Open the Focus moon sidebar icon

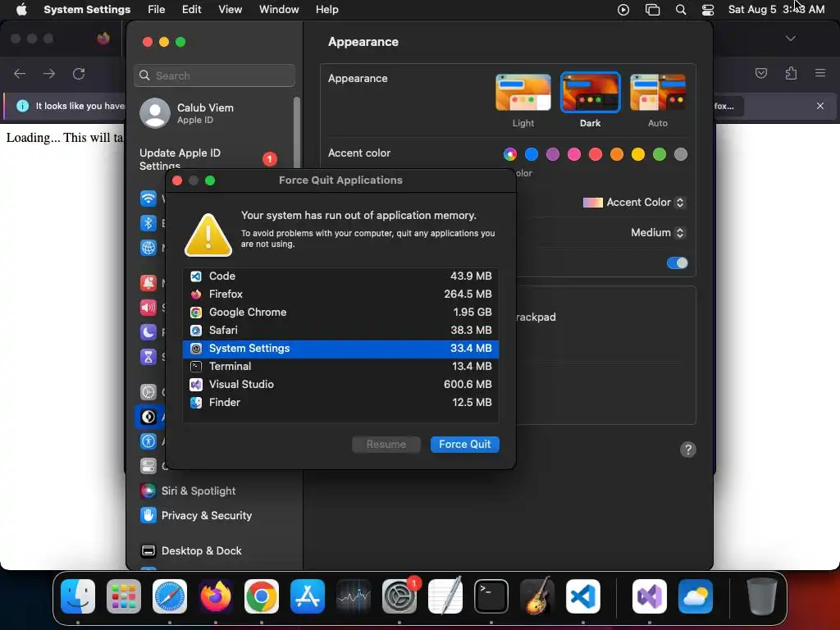pyautogui.click(x=148, y=332)
